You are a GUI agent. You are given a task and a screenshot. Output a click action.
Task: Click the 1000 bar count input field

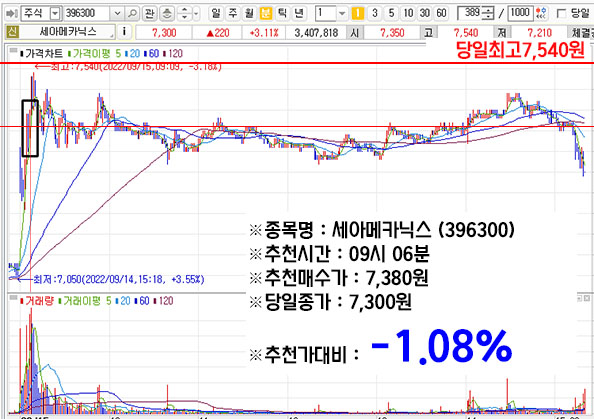click(x=520, y=13)
